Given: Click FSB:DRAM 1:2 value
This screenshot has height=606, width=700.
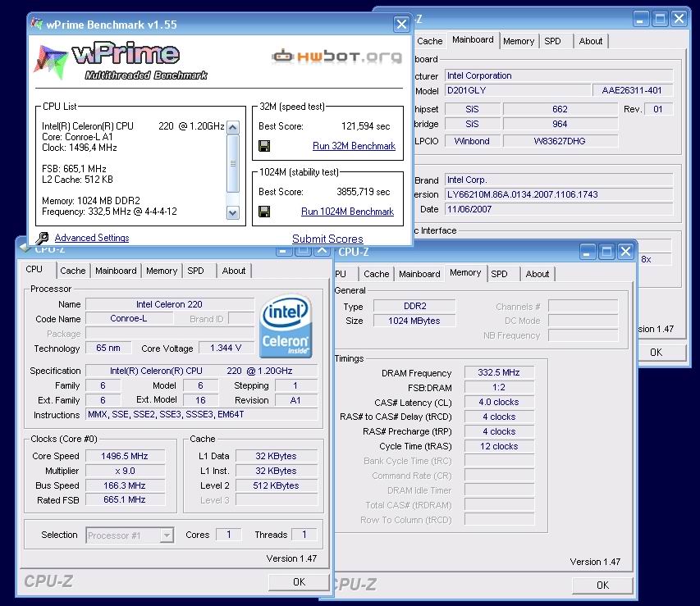Looking at the screenshot, I should [499, 387].
